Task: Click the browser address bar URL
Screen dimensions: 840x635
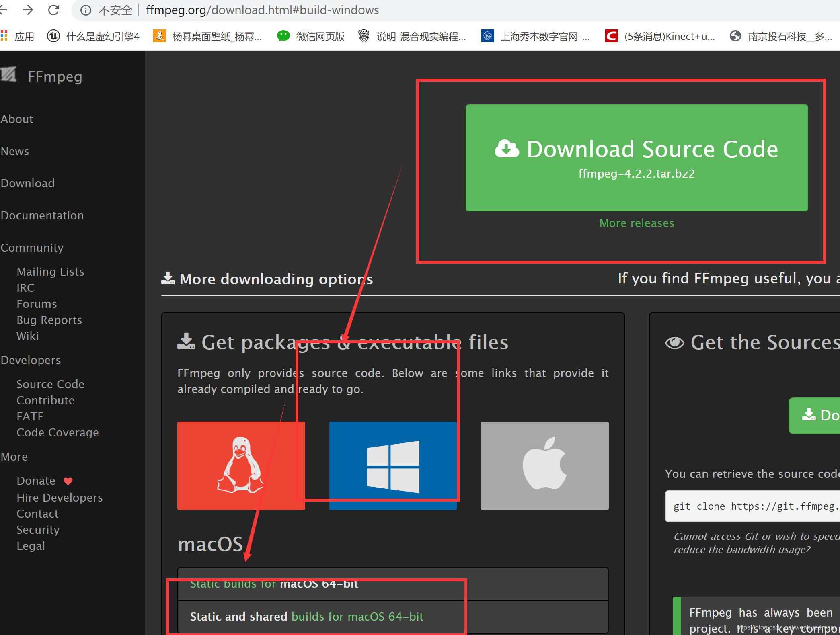Action: (x=262, y=10)
